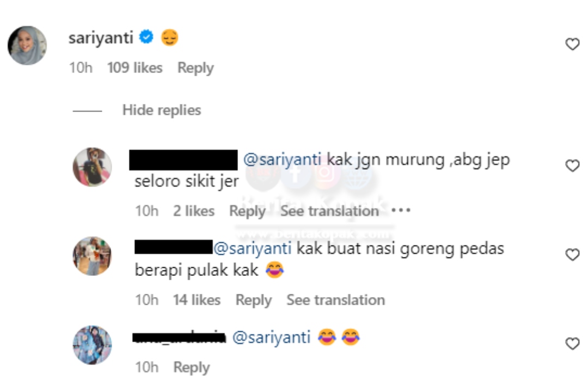The image size is (588, 382).
Task: See translation of 'nasi goreng pedas' reply
Action: (x=335, y=300)
